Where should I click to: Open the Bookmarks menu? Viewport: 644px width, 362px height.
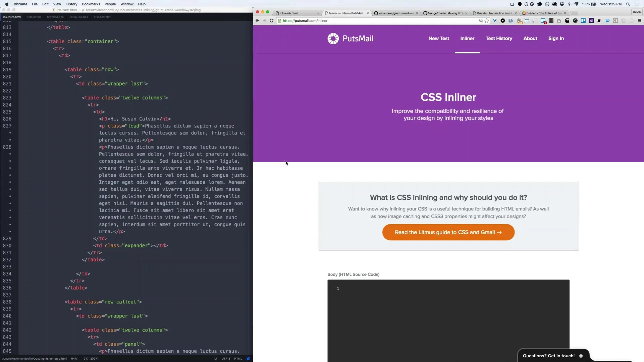point(91,4)
